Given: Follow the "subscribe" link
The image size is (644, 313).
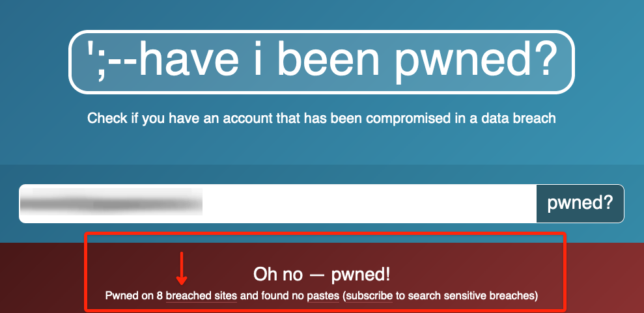Looking at the screenshot, I should click(370, 296).
